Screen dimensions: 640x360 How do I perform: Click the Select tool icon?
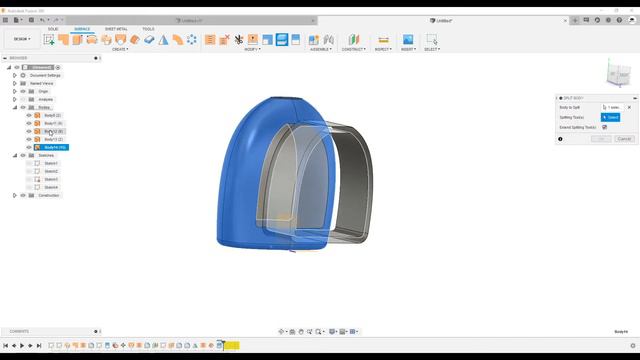pyautogui.click(x=431, y=40)
